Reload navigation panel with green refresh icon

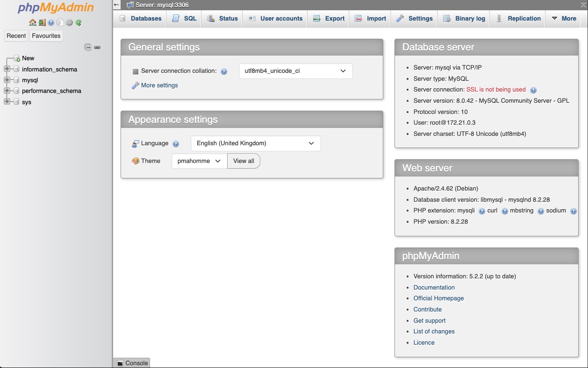click(79, 22)
